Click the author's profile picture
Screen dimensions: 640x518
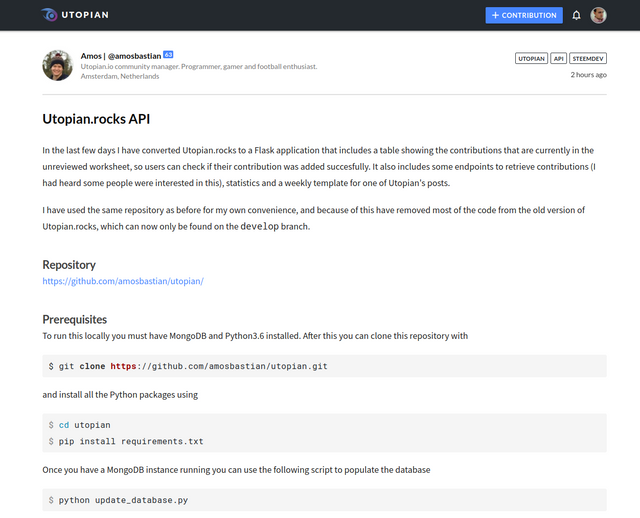(x=57, y=65)
